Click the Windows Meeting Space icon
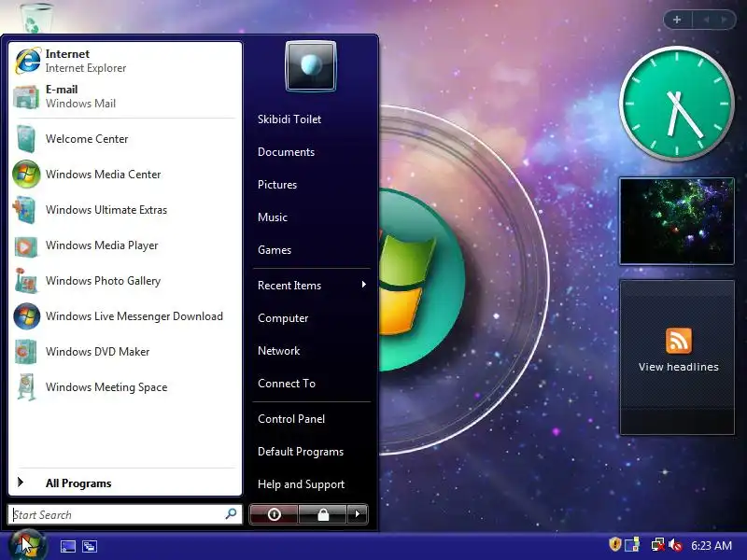The height and width of the screenshot is (560, 747). click(27, 387)
